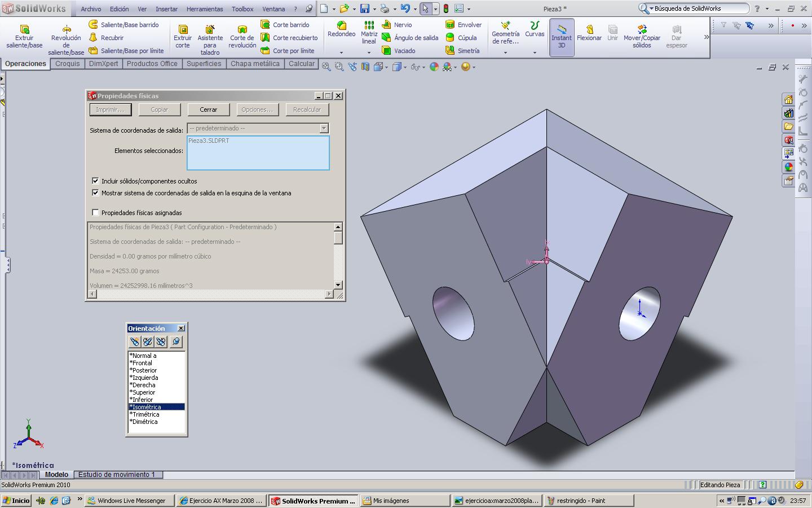Select the Cúpula dome tool
812x508 pixels.
pyautogui.click(x=461, y=38)
